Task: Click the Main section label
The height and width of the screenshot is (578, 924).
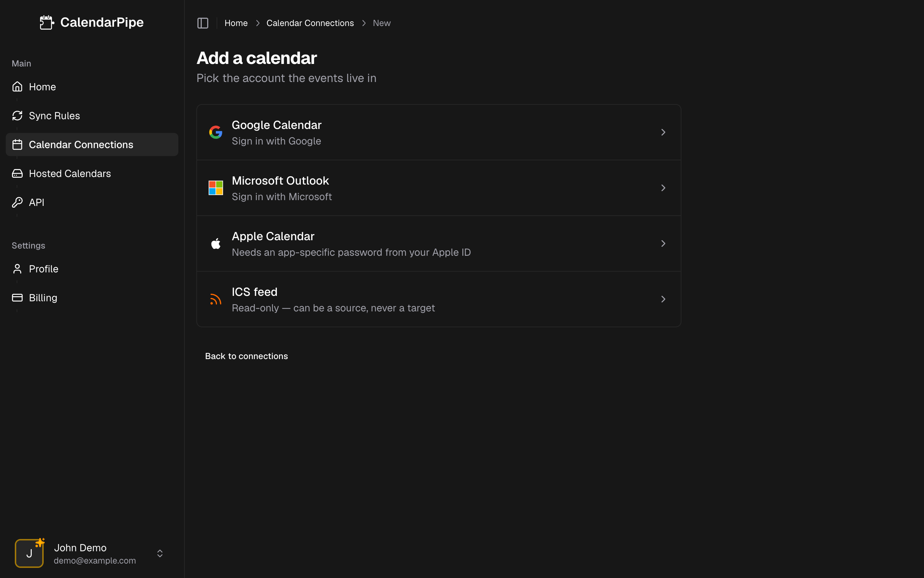Action: click(21, 64)
